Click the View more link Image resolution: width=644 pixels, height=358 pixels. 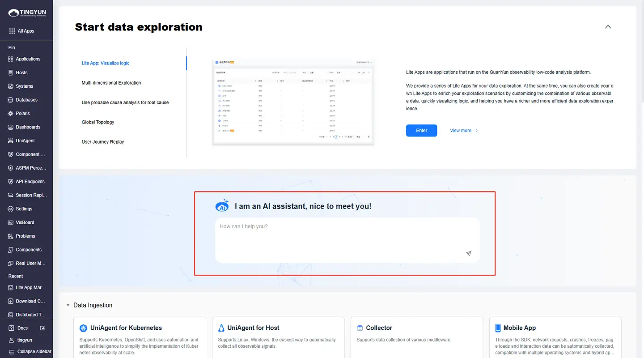464,131
